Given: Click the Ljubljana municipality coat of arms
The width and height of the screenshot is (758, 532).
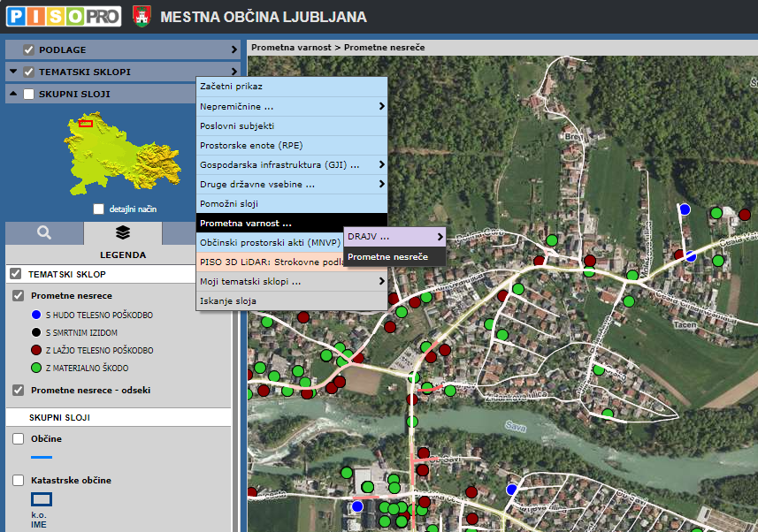Looking at the screenshot, I should click(141, 16).
